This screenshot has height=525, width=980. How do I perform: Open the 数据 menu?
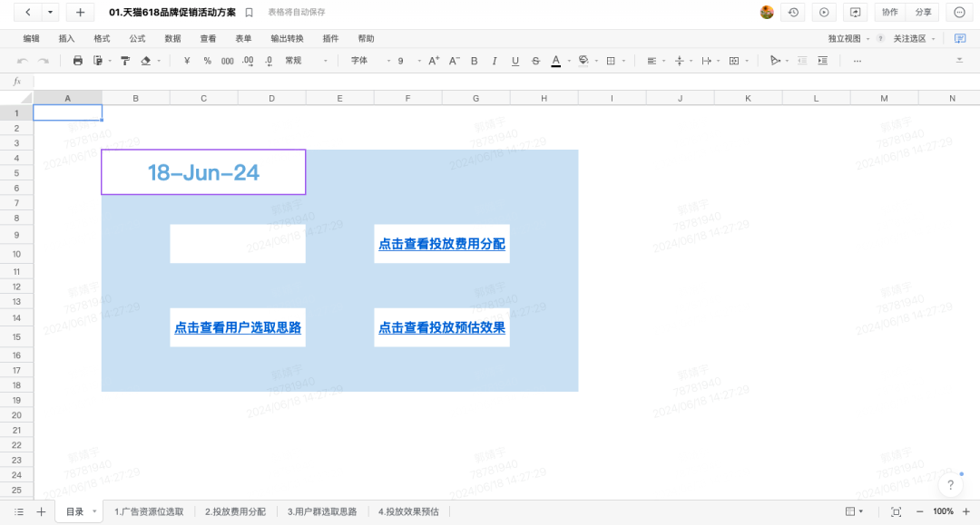click(172, 39)
